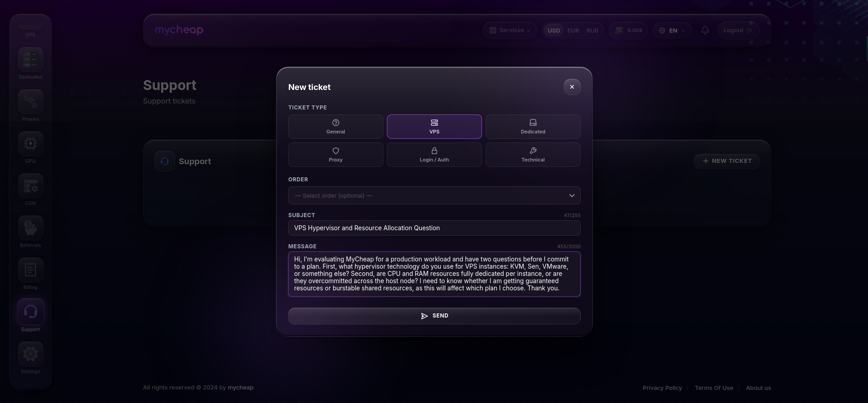
Task: Switch currency to EUR
Action: pyautogui.click(x=573, y=30)
